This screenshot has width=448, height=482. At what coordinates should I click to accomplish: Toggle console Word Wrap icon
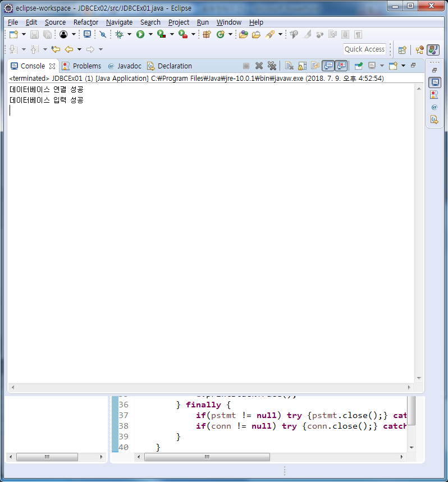(x=315, y=66)
